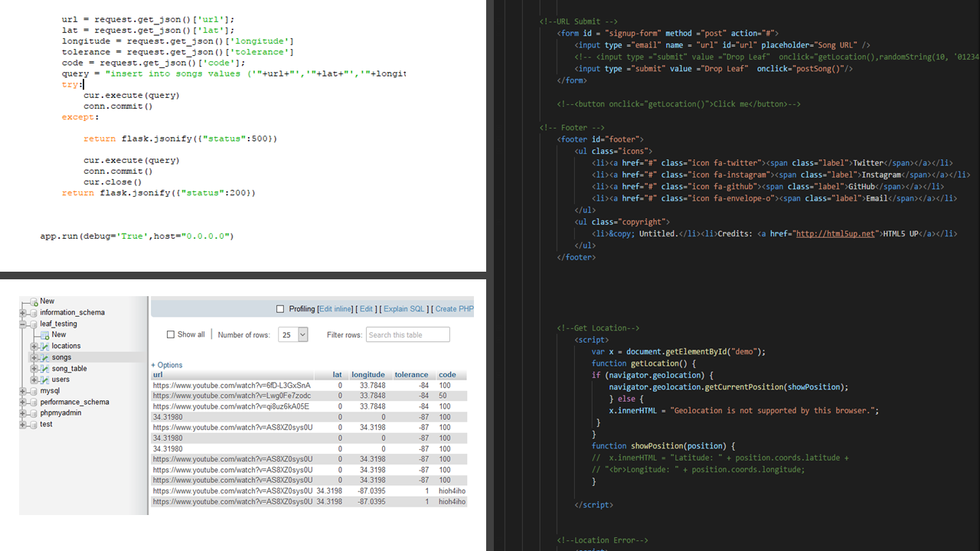
Task: Click the performance_schema database icon
Action: pyautogui.click(x=33, y=402)
